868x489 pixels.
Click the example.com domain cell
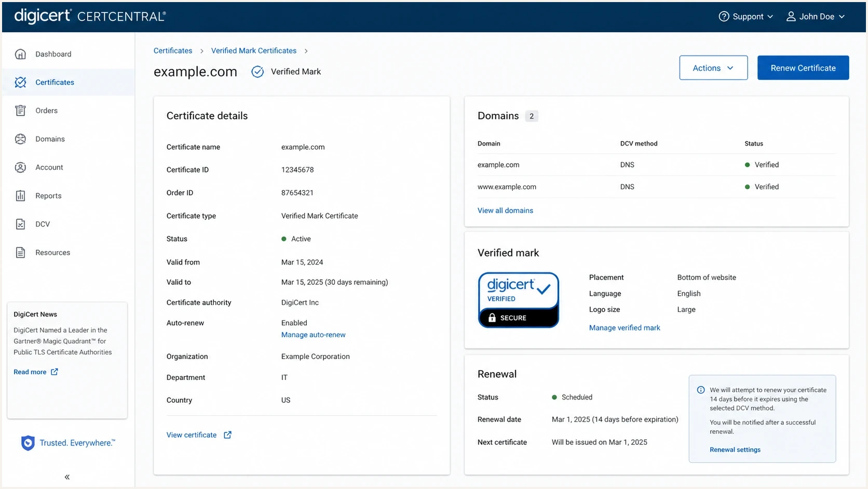[498, 165]
